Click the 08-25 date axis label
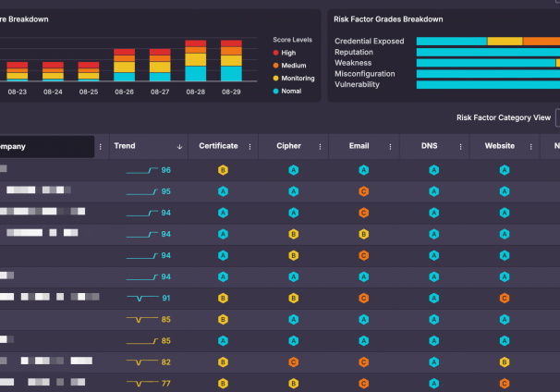560x392 pixels. [x=89, y=92]
